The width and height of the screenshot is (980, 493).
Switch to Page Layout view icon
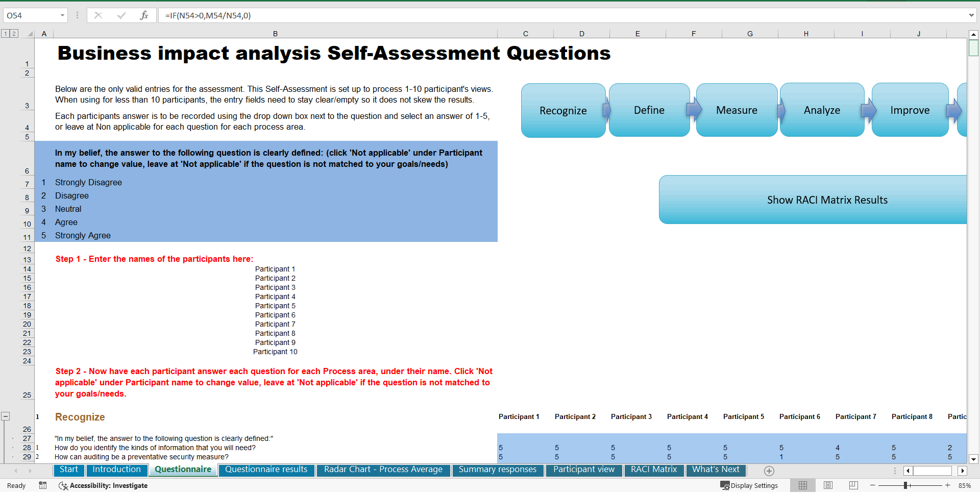pos(828,485)
